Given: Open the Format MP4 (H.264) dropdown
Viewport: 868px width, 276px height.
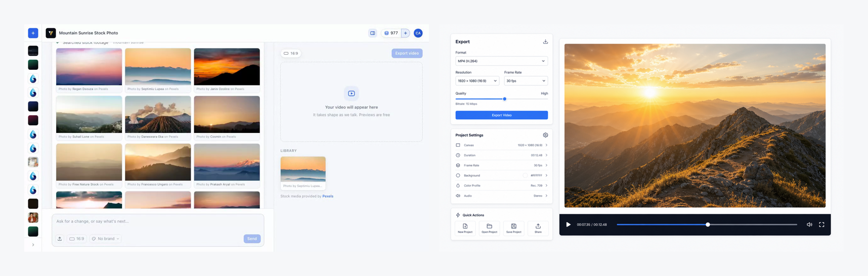Looking at the screenshot, I should 501,61.
